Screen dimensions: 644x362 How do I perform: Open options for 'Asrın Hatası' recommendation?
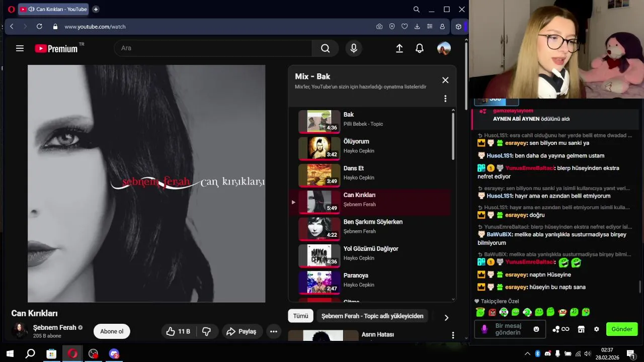(453, 335)
